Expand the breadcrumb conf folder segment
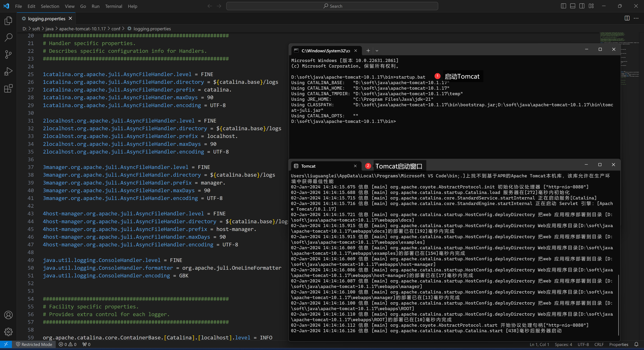Viewport: 644px width, 350px height. [x=116, y=29]
